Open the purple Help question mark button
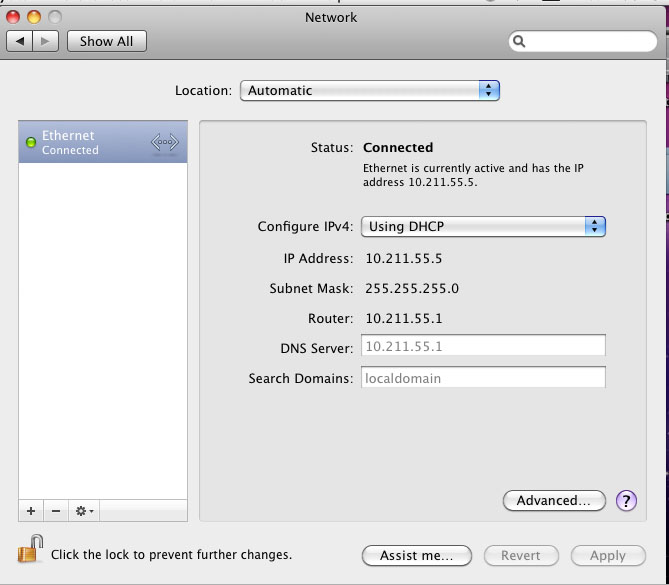 (x=626, y=501)
